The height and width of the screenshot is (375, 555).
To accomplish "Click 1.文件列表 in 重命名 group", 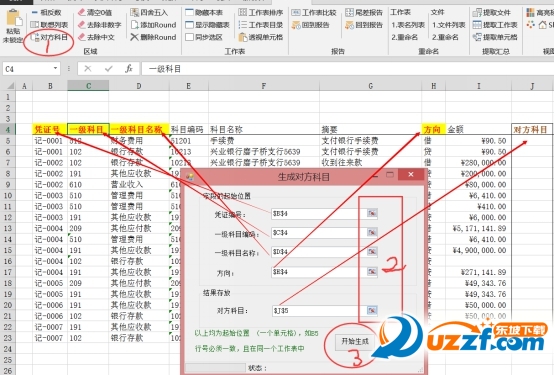I will pos(448,25).
